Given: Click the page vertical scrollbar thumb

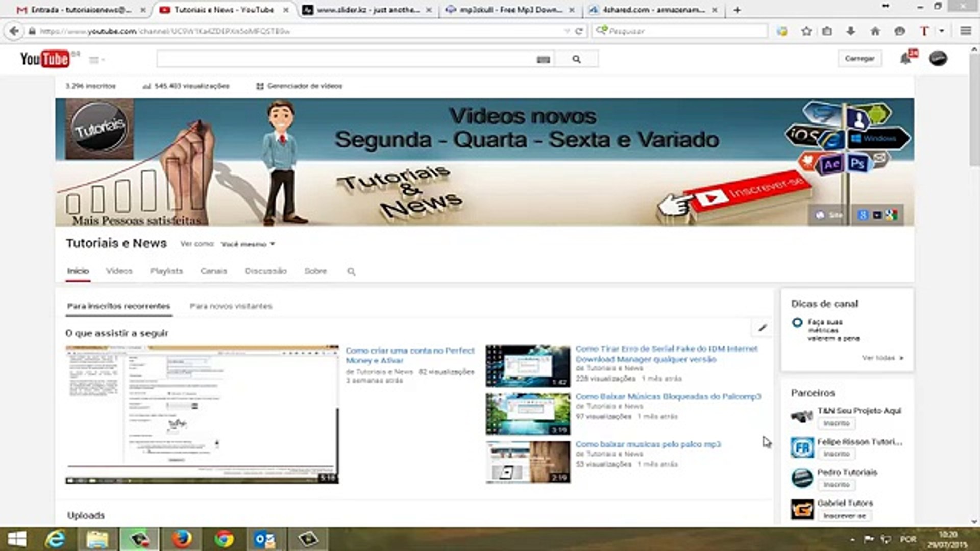Looking at the screenshot, I should [x=974, y=109].
